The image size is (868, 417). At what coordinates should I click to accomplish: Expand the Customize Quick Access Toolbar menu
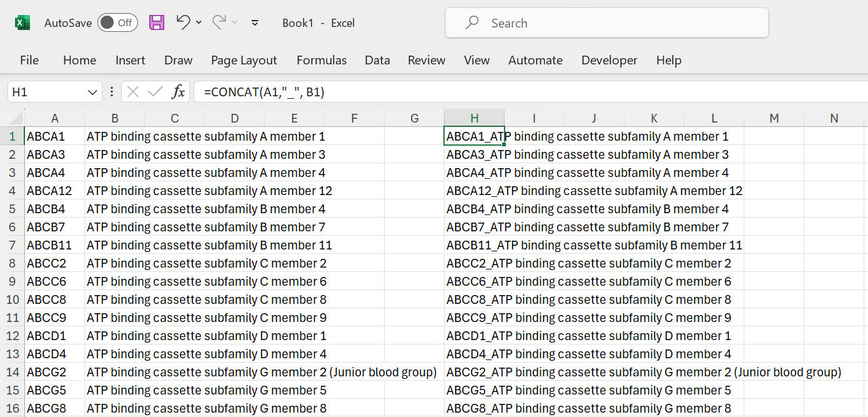pos(255,23)
